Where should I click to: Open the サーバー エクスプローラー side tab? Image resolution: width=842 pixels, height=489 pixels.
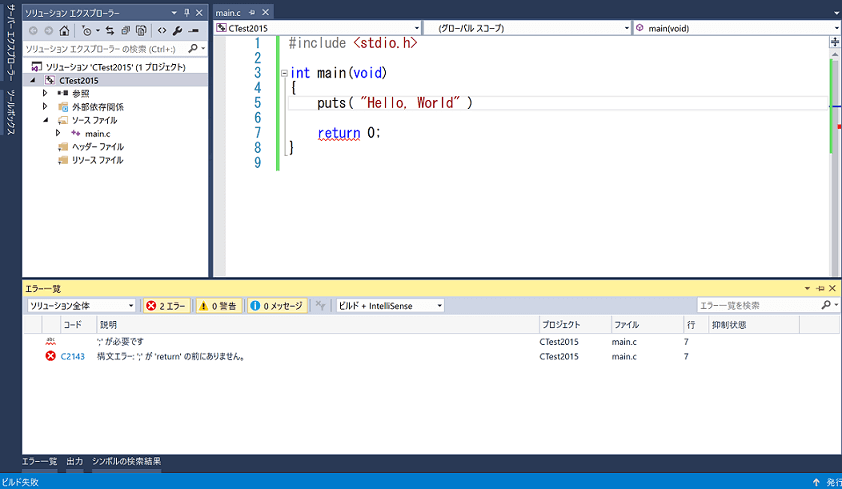(x=11, y=42)
